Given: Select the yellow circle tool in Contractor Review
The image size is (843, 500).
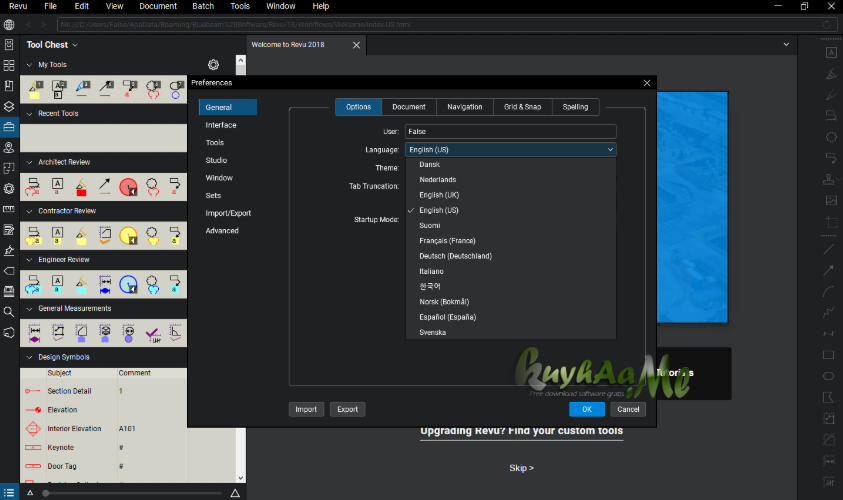Looking at the screenshot, I should 128,235.
